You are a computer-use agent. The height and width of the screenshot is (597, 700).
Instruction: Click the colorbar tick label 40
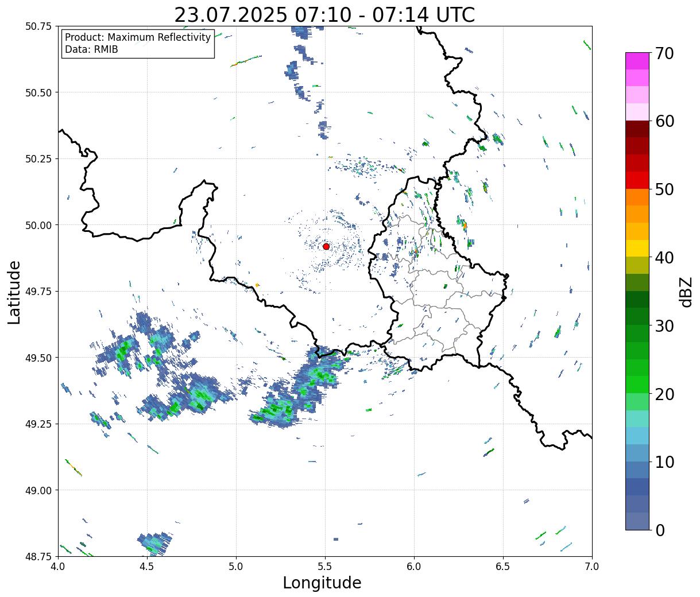pos(664,258)
